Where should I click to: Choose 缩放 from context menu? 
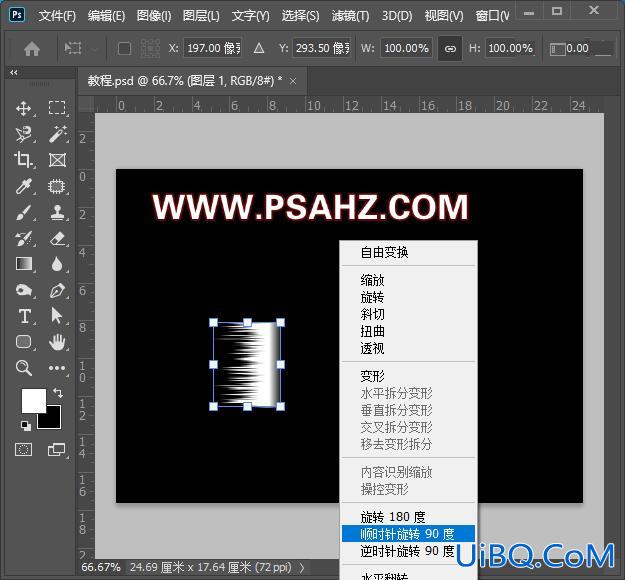tap(409, 280)
